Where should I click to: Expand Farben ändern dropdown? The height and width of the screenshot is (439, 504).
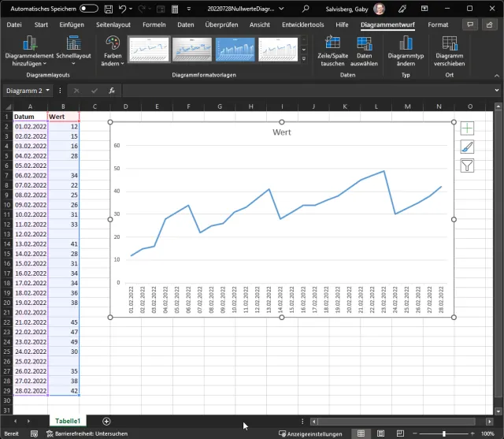coord(112,49)
